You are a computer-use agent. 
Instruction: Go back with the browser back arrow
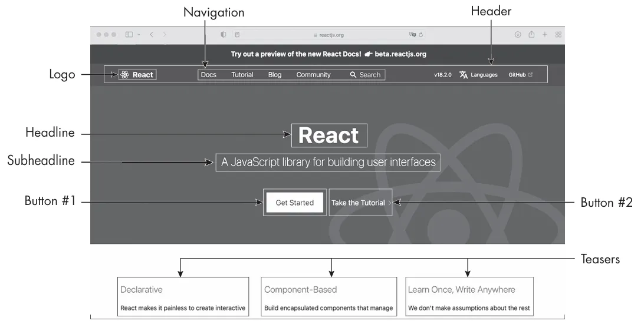[x=152, y=35]
